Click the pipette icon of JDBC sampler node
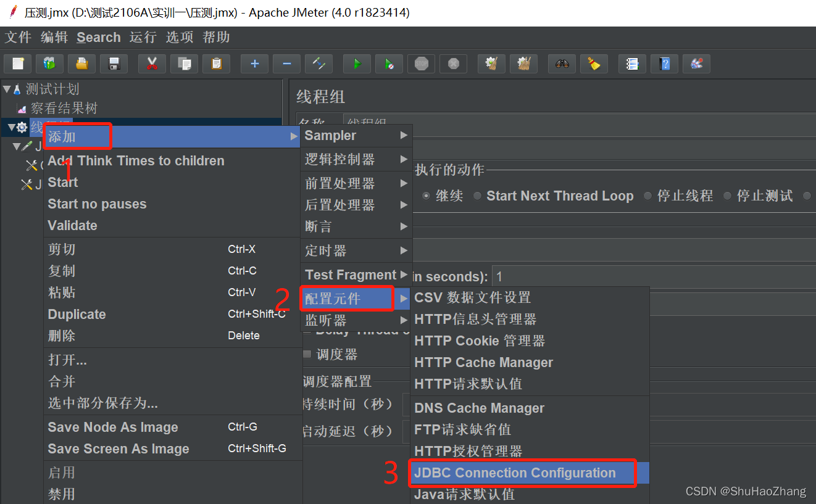This screenshot has height=504, width=816. point(27,146)
